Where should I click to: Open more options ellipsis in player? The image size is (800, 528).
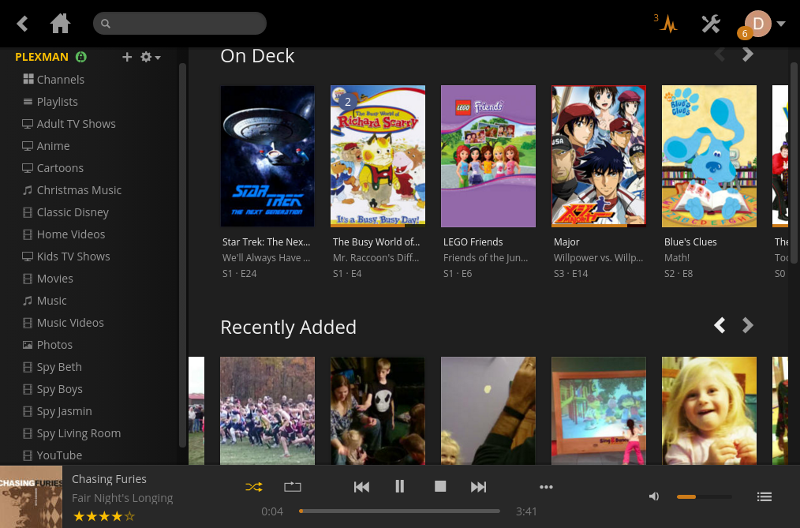tap(546, 487)
